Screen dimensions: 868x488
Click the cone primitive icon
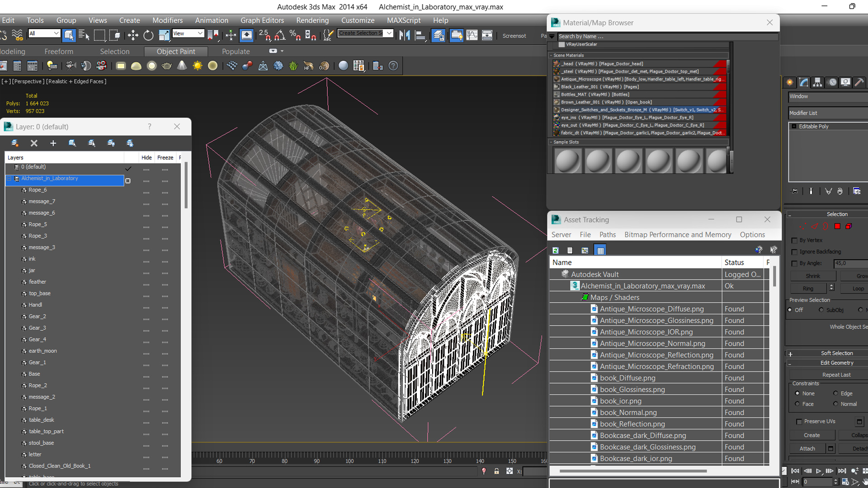182,66
